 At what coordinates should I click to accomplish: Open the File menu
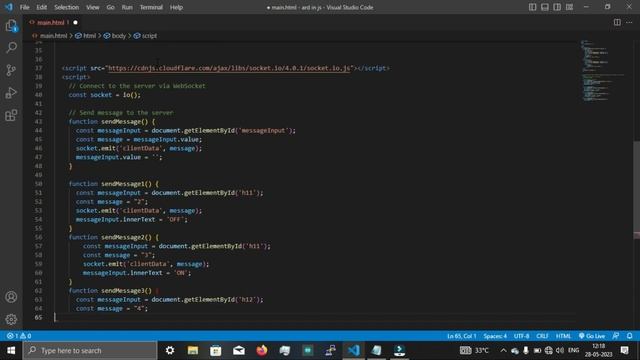click(24, 7)
